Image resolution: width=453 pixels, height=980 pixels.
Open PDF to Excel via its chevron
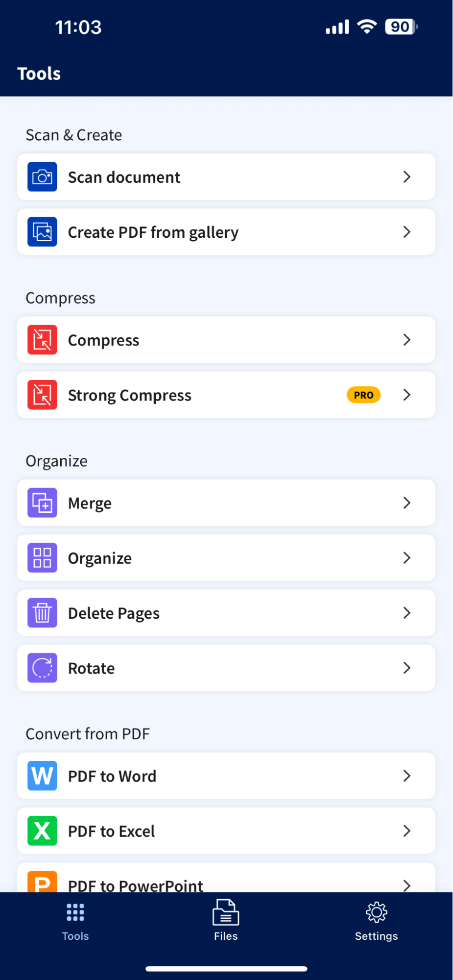tap(406, 830)
